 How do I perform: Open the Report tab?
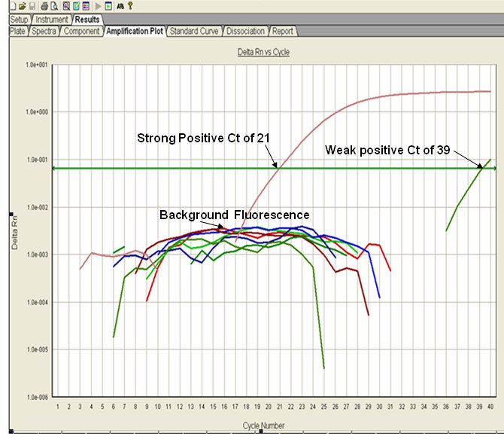(283, 31)
